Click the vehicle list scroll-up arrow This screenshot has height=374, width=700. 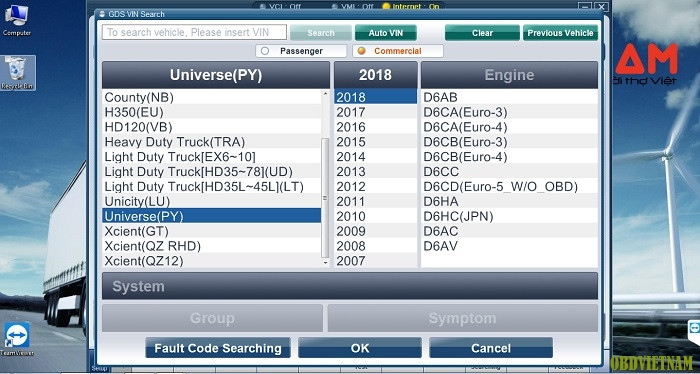pyautogui.click(x=325, y=94)
